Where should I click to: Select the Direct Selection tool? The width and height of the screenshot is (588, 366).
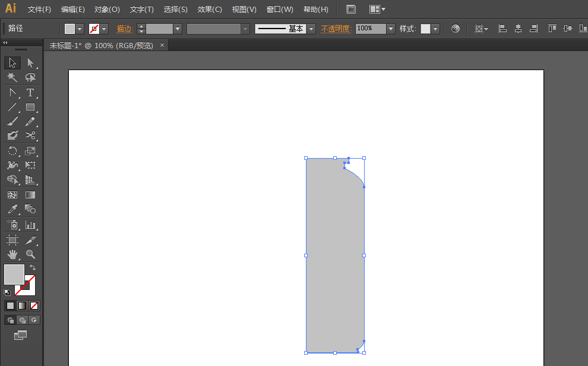coord(30,62)
